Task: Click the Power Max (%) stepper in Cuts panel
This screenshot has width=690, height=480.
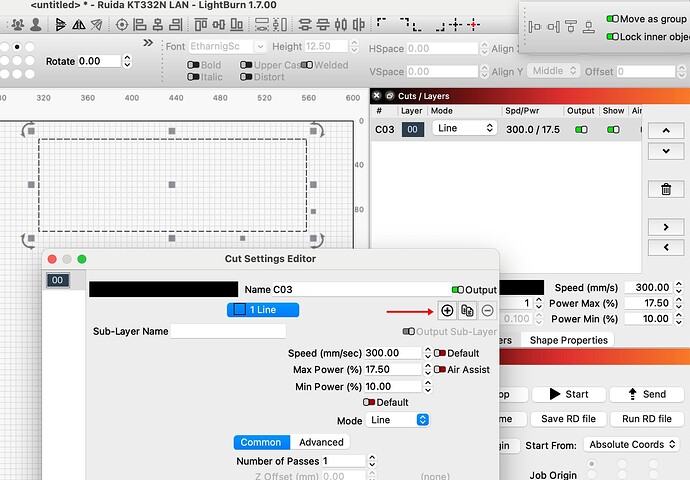Action: pos(679,303)
